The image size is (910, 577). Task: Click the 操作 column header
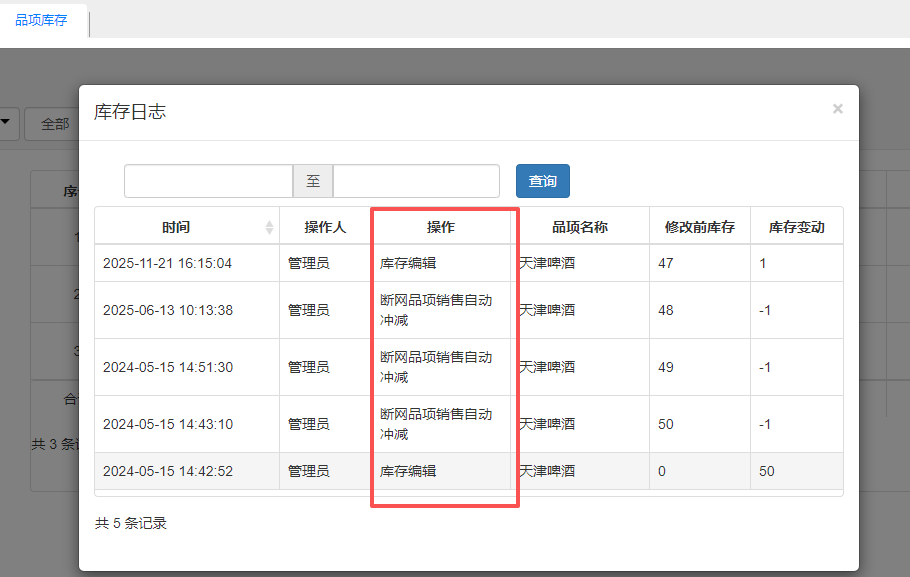click(441, 227)
